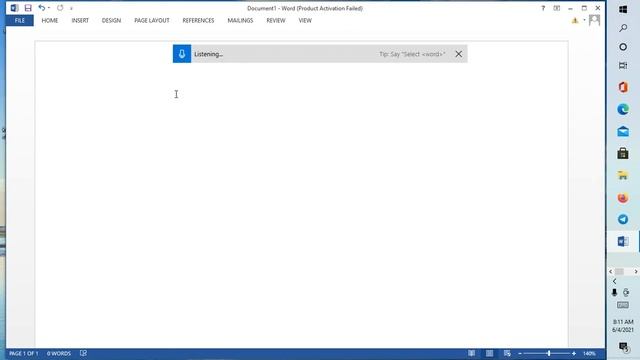Screen dimensions: 640x360
Task: Switch to the DESIGN tab
Action: [111, 20]
